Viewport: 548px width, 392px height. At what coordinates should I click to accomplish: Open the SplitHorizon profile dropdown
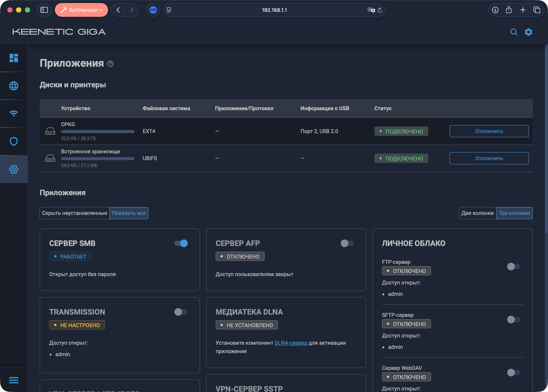pos(81,10)
